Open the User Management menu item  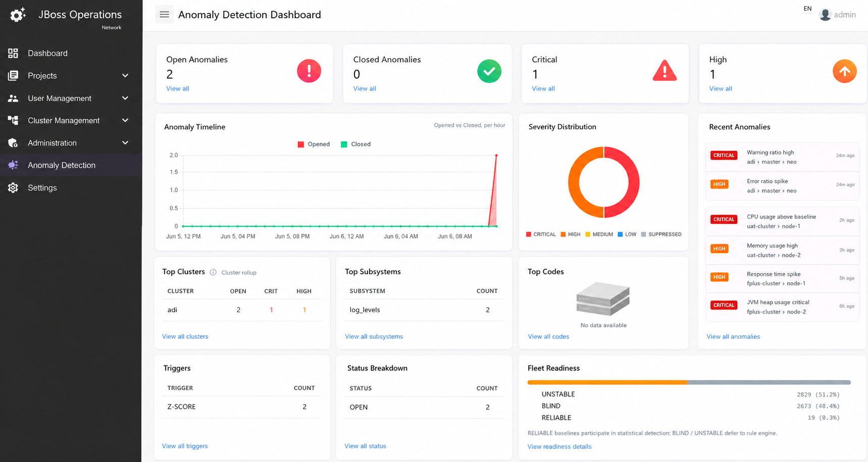[x=71, y=98]
